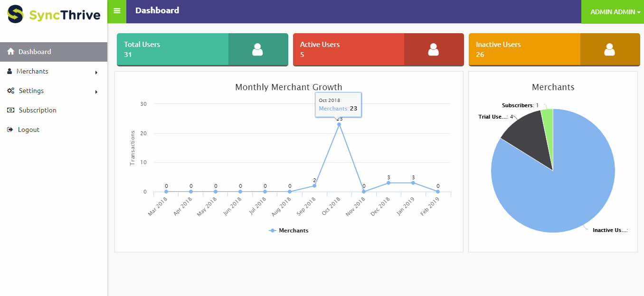Expand the Merchants submenu arrow
This screenshot has width=644, height=296.
[x=96, y=72]
